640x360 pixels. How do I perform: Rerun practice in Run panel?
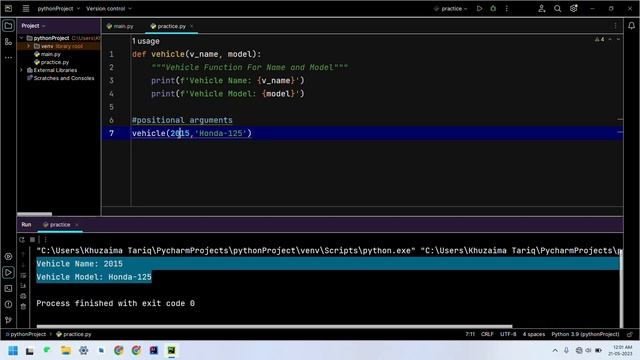(x=22, y=240)
